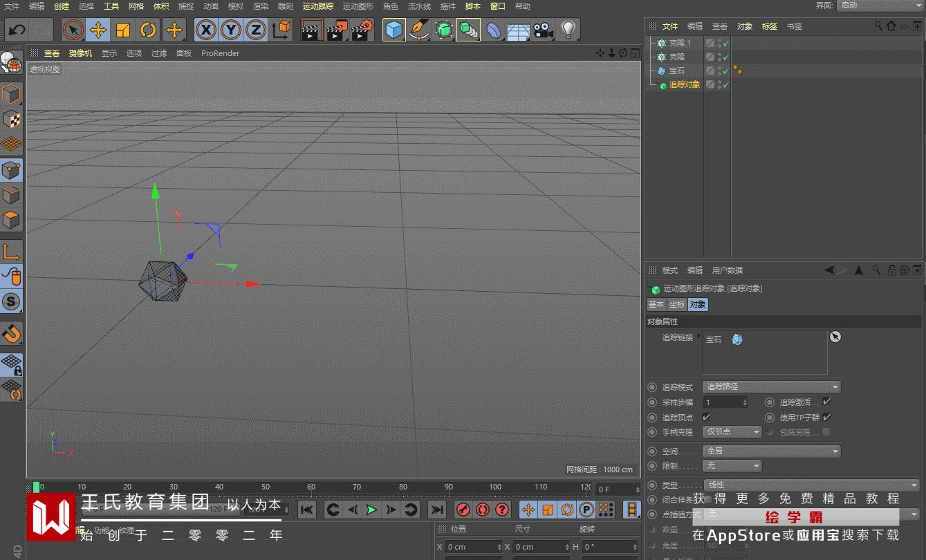
Task: Open the 手柄克隆 dropdown showing 仅节点
Action: [732, 432]
